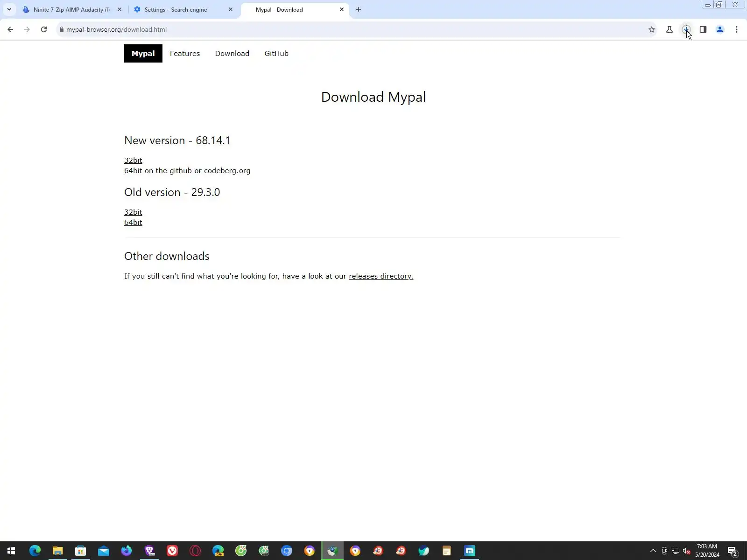Image resolution: width=747 pixels, height=560 pixels.
Task: Go to the GitHub nav link
Action: pyautogui.click(x=276, y=53)
